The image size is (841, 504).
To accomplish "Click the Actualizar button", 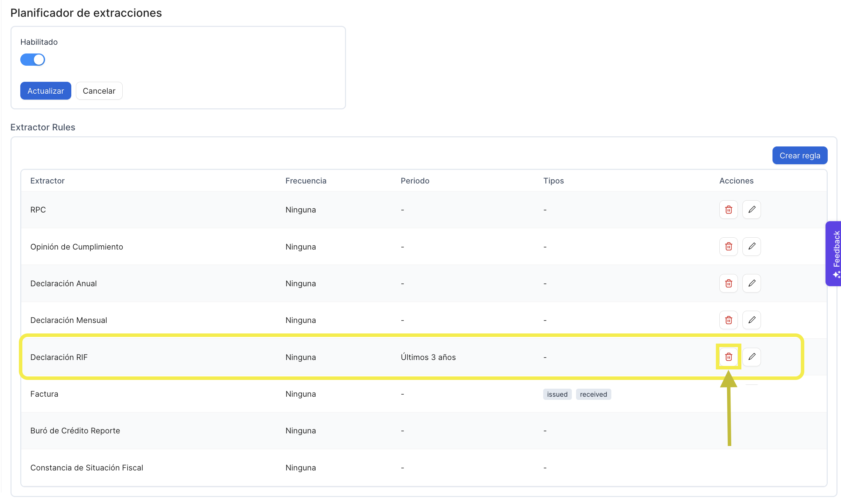I will [x=46, y=91].
